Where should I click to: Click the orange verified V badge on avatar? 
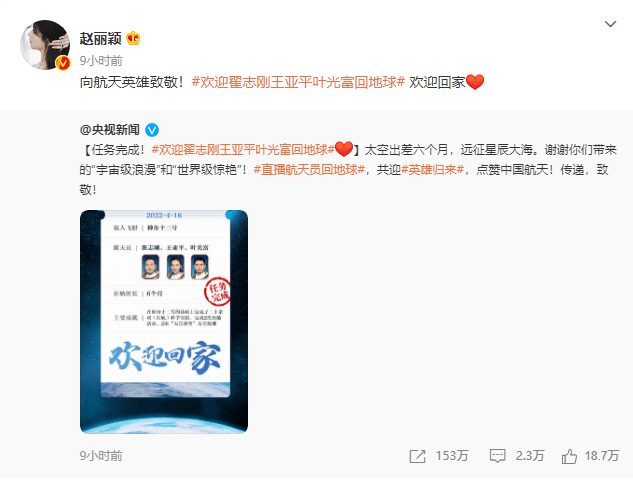pyautogui.click(x=63, y=63)
